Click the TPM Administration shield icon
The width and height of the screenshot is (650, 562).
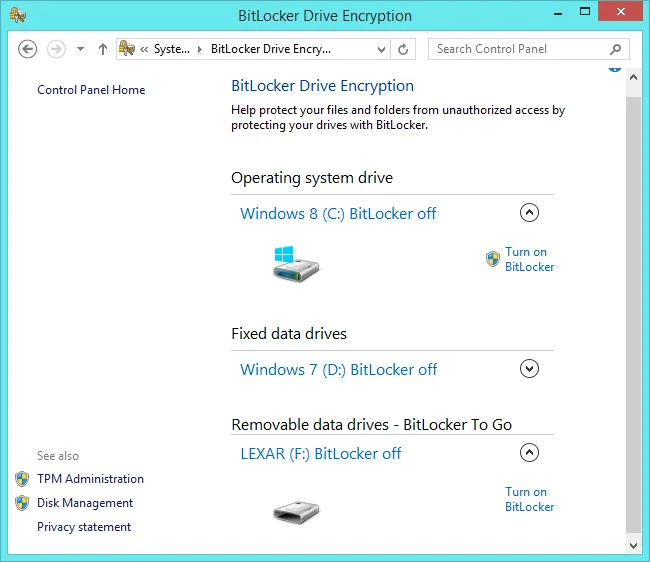pyautogui.click(x=22, y=479)
